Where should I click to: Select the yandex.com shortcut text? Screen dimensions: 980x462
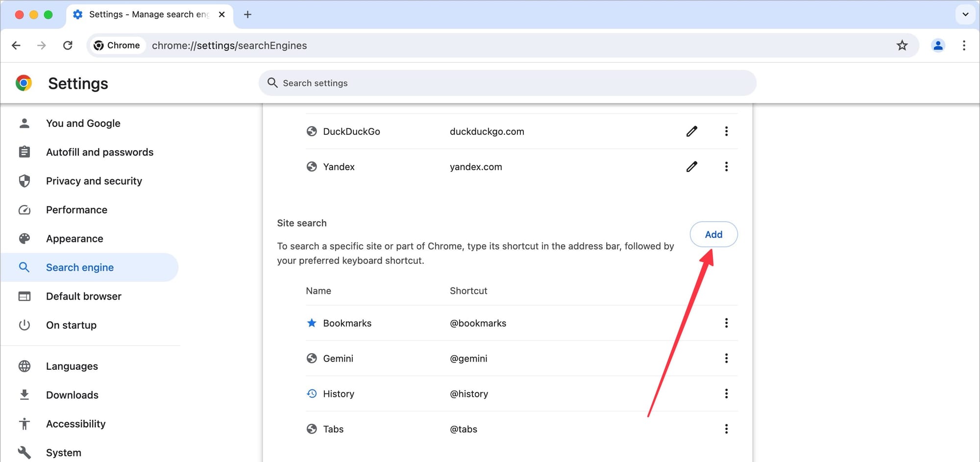click(x=476, y=167)
